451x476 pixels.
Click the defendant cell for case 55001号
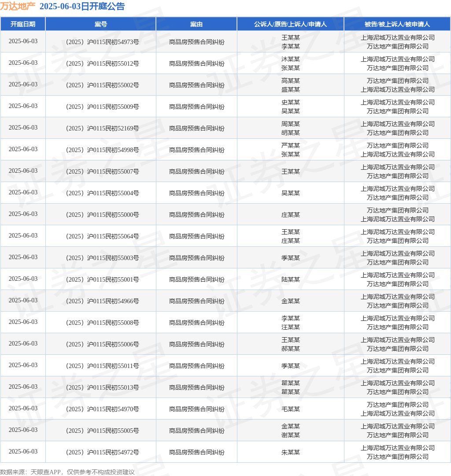click(397, 279)
